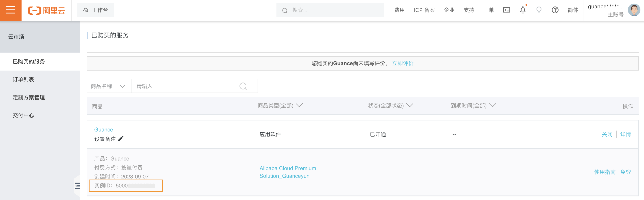Open the 费用 menu
Screen dimensions: 644x200
[399, 10]
